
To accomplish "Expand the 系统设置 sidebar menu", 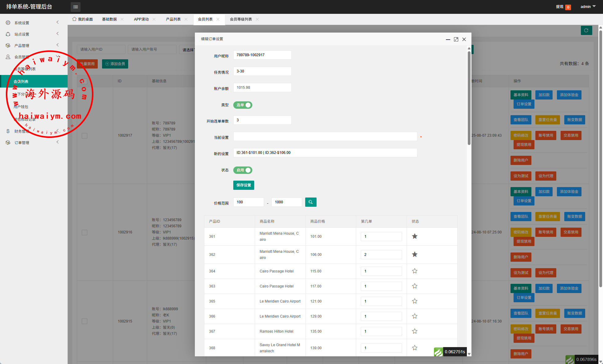I will point(22,23).
